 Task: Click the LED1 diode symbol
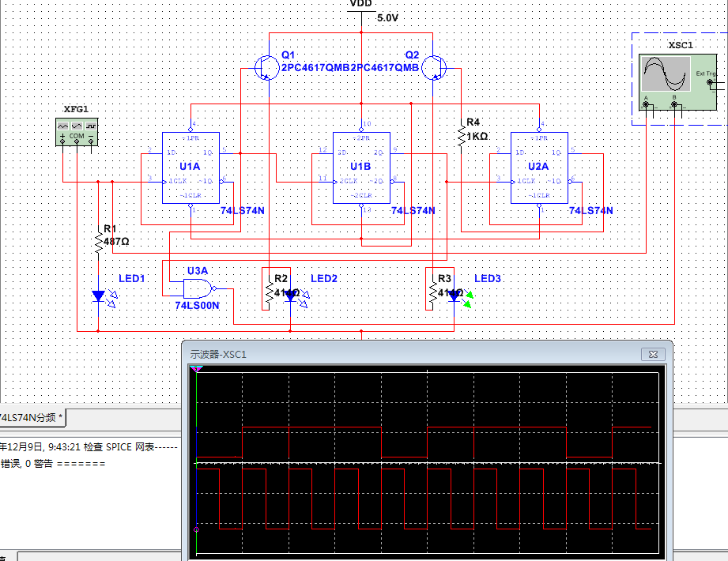coord(98,296)
